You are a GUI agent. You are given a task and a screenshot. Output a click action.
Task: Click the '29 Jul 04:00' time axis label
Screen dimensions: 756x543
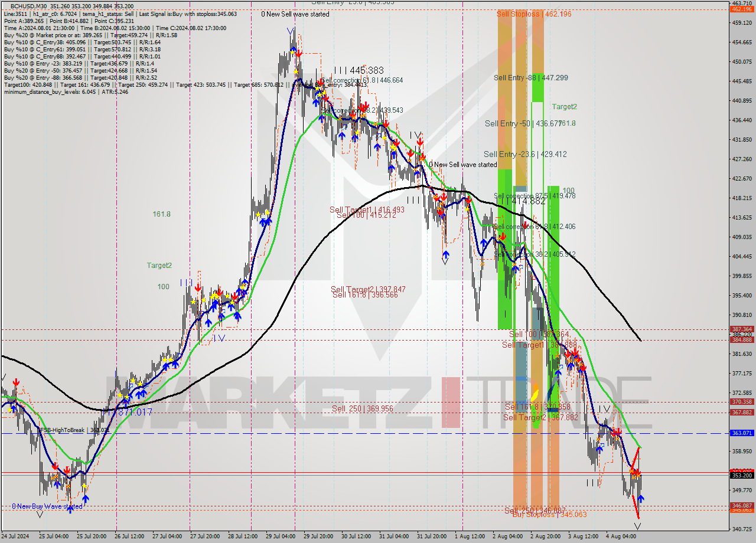click(x=281, y=537)
